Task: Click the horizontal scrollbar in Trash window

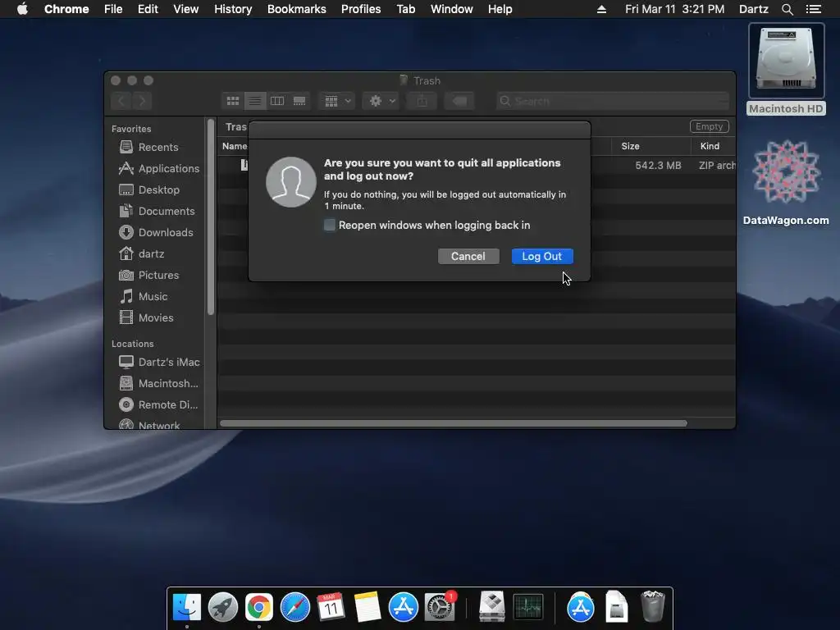Action: pyautogui.click(x=453, y=423)
